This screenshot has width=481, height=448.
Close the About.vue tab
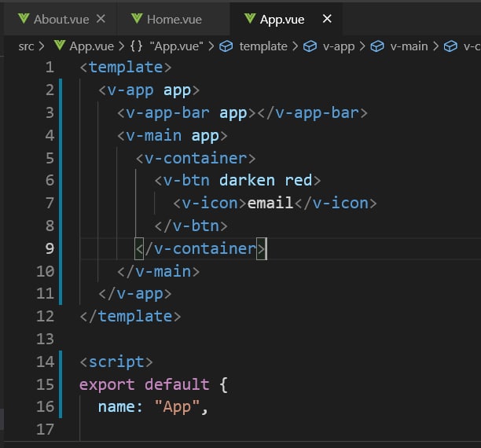[101, 19]
